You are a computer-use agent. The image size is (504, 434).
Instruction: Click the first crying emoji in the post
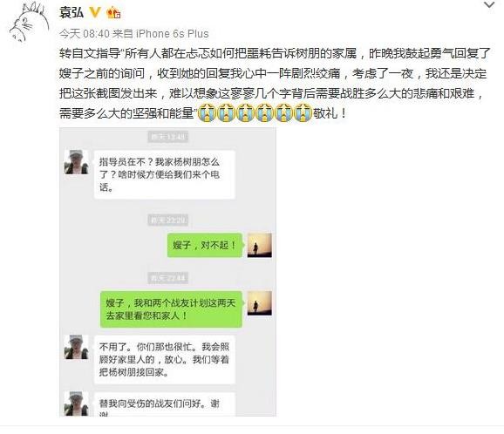[x=207, y=112]
